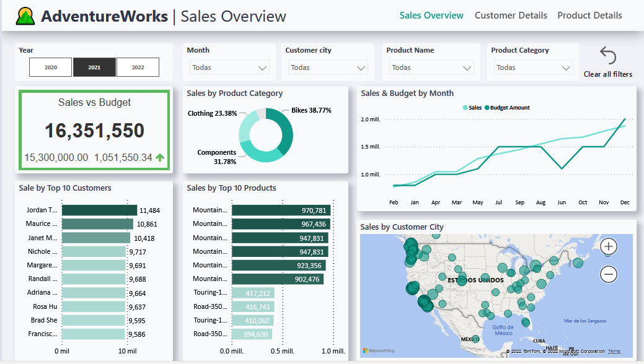Click the AdventureWorks apple logo
644x364 pixels.
click(x=26, y=15)
